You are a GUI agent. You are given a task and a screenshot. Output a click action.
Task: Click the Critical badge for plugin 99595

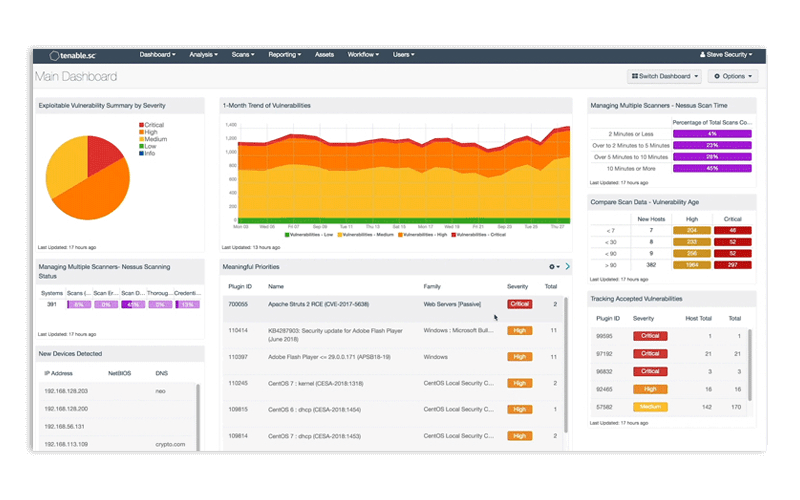(649, 338)
